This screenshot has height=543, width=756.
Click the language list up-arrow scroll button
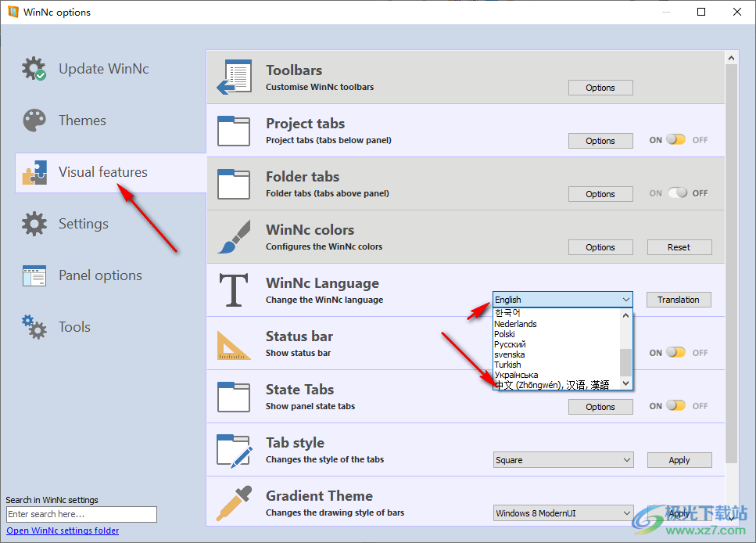625,315
